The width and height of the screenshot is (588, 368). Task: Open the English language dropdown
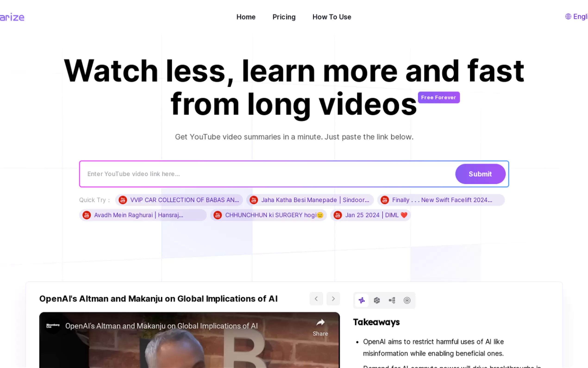(580, 16)
